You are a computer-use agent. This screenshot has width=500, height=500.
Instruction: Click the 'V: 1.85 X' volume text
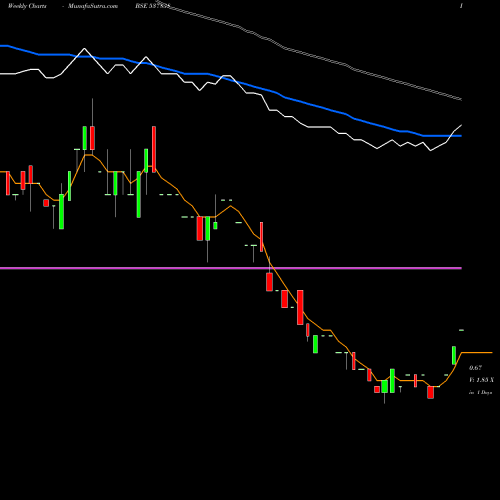coord(481,380)
